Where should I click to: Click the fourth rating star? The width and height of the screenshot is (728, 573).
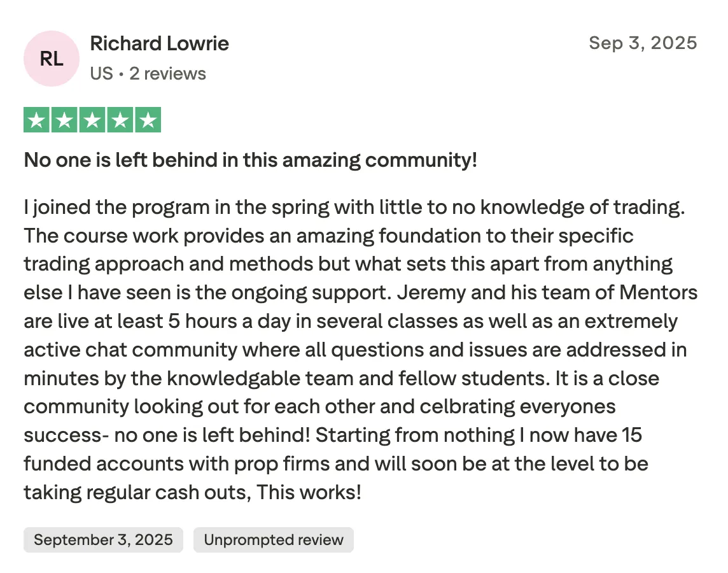[x=120, y=120]
